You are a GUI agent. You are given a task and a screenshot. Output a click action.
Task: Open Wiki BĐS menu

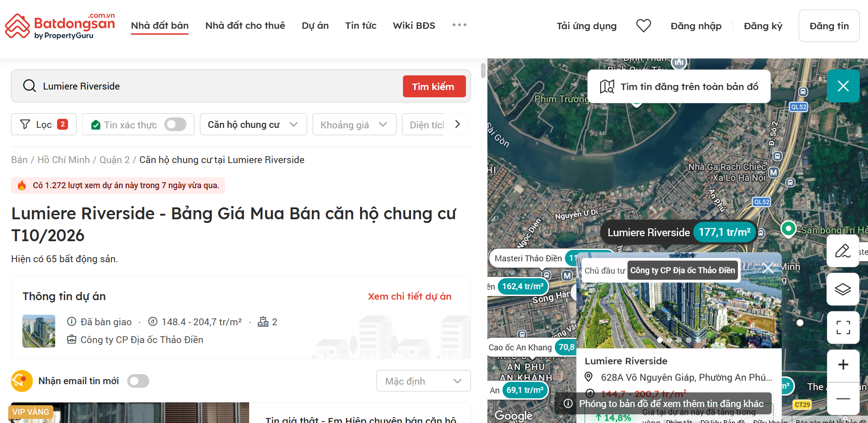click(414, 26)
